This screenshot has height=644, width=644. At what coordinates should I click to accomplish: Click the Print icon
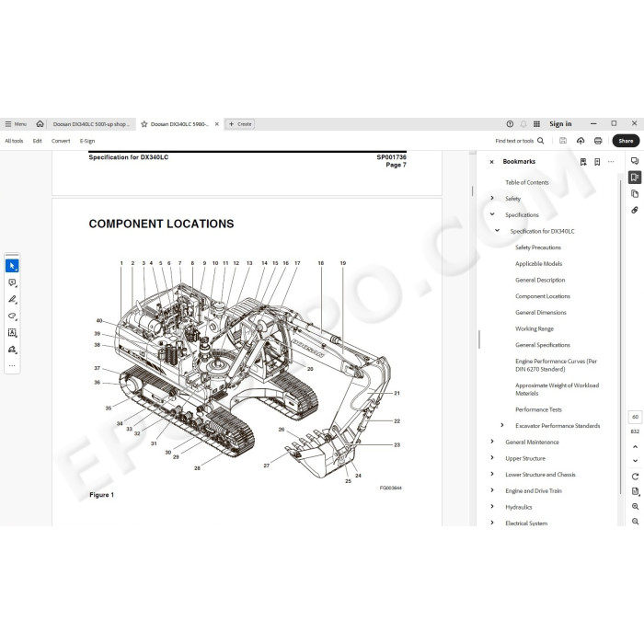pyautogui.click(x=598, y=141)
